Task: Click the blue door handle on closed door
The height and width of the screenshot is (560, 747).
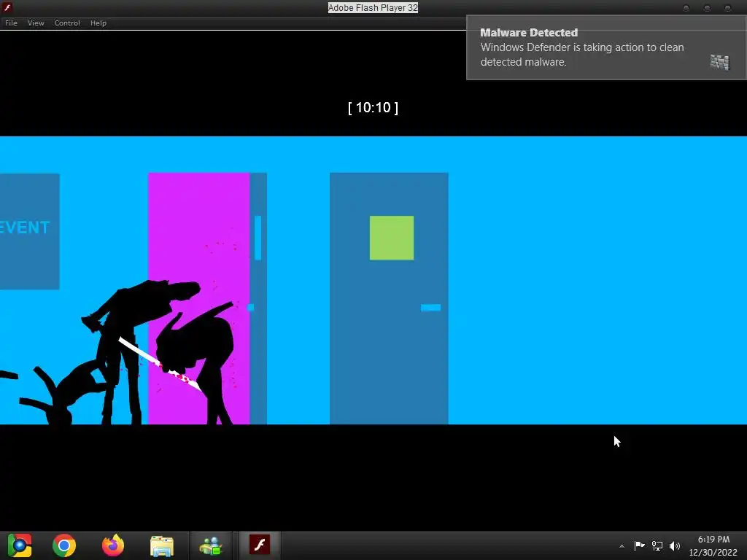Action: tap(430, 308)
